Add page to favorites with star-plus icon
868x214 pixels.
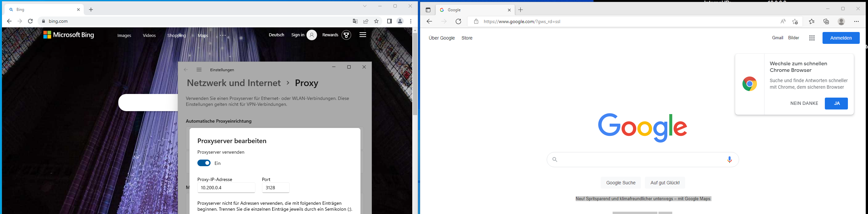[795, 21]
